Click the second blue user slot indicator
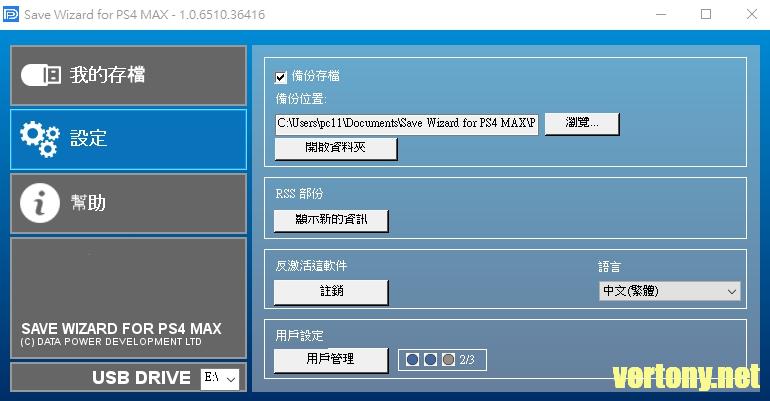This screenshot has height=401, width=770. pyautogui.click(x=430, y=359)
